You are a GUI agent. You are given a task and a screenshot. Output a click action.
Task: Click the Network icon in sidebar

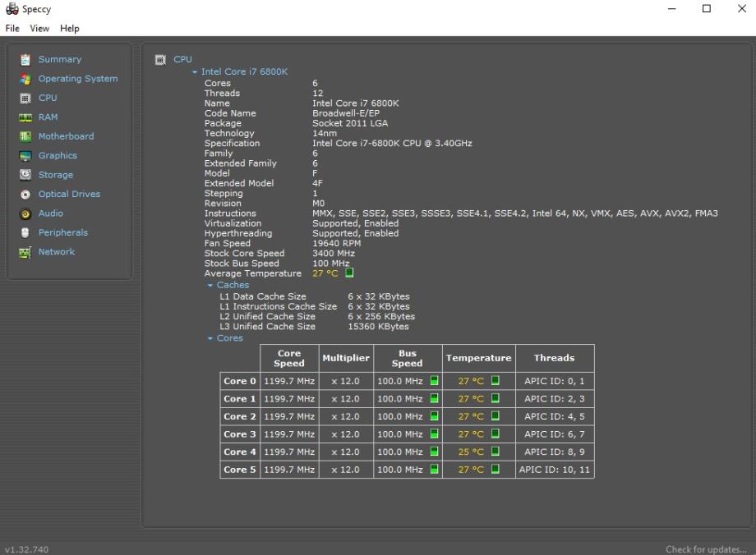coord(25,252)
